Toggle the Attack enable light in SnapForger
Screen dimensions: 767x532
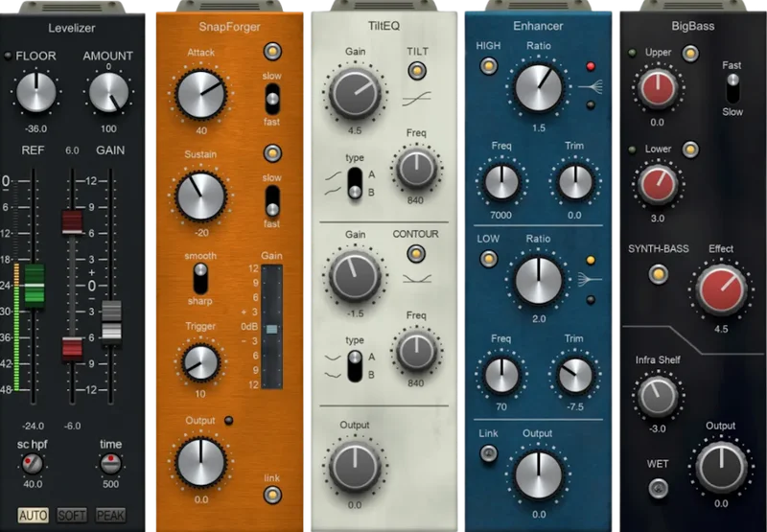272,51
